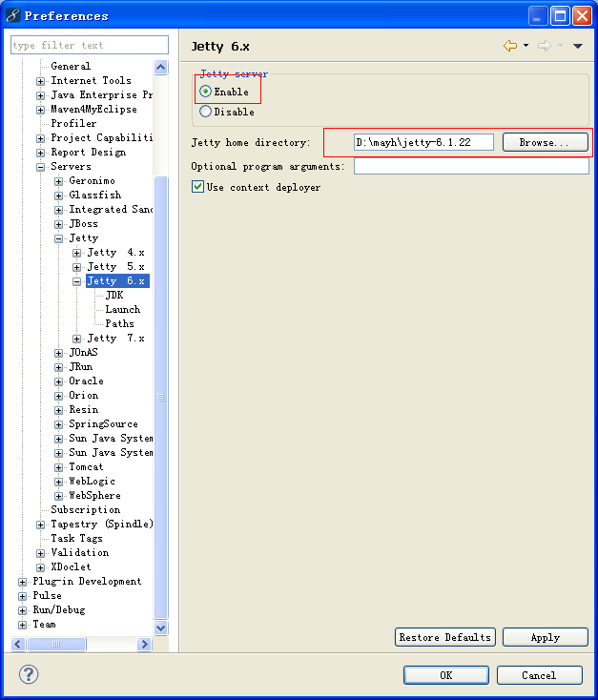Select Run/Debug in the tree
The width and height of the screenshot is (598, 700).
[59, 609]
